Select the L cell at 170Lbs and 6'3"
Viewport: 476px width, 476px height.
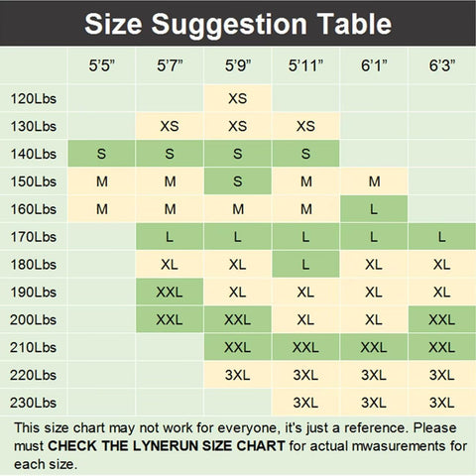442,237
